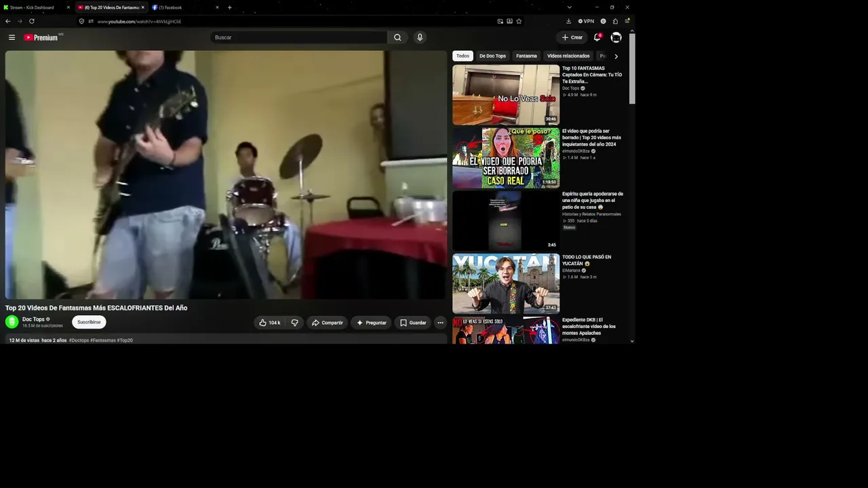
Task: Go forward with browser forward arrow
Action: [x=20, y=21]
